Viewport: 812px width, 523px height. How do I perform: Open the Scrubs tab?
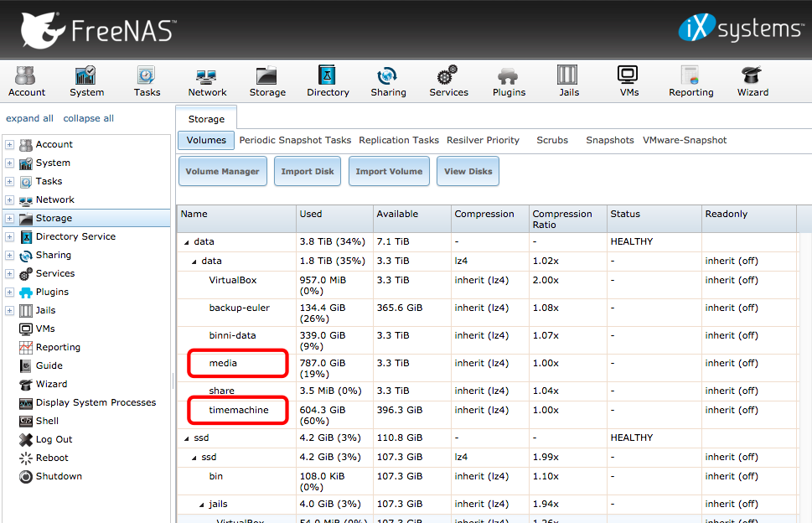click(552, 140)
